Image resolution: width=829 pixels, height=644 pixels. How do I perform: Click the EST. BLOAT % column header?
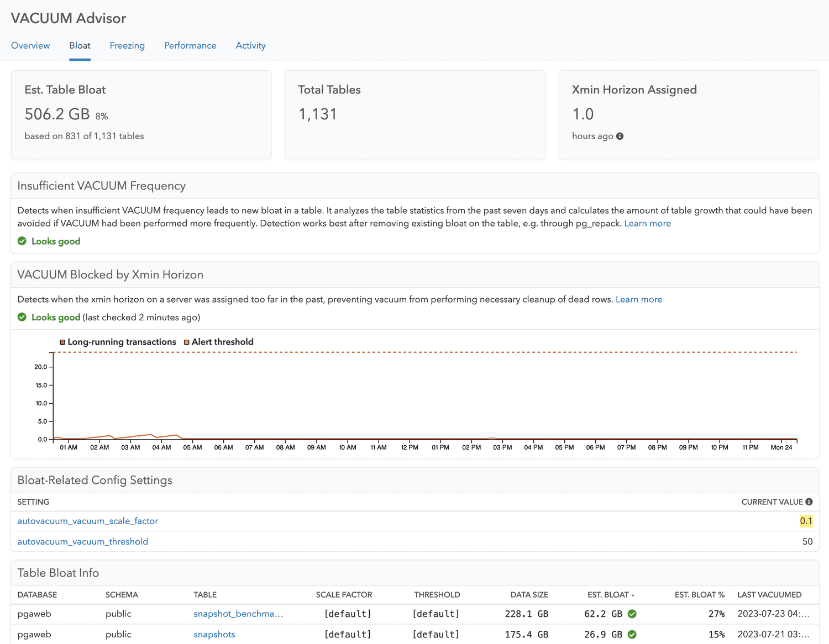699,595
